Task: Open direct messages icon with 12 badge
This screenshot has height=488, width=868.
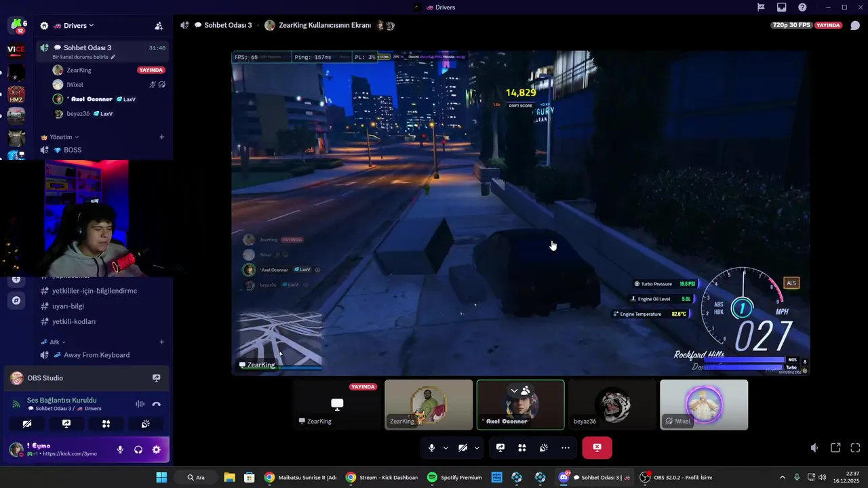Action: pos(16,26)
